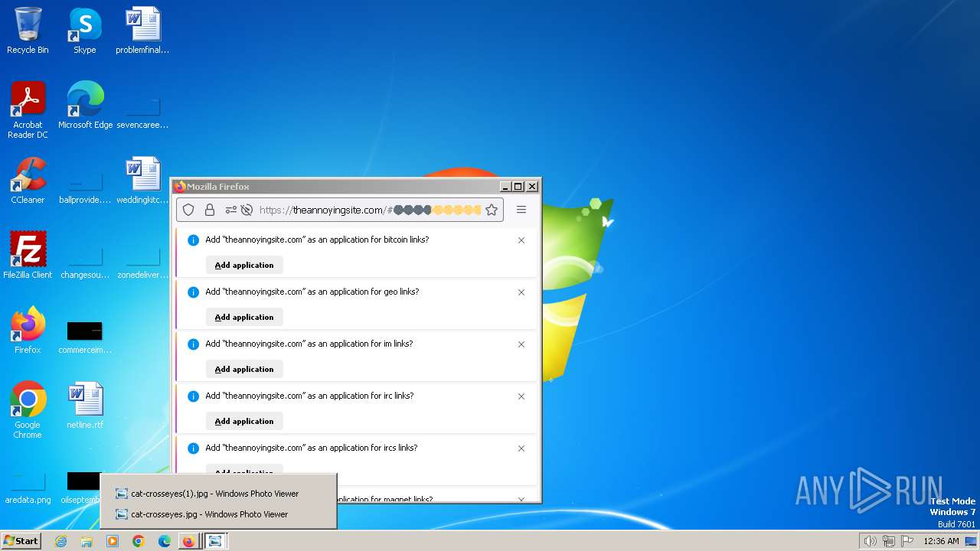Screen dimensions: 980x551
Task: Bookmark this page with the star icon
Action: pos(492,210)
